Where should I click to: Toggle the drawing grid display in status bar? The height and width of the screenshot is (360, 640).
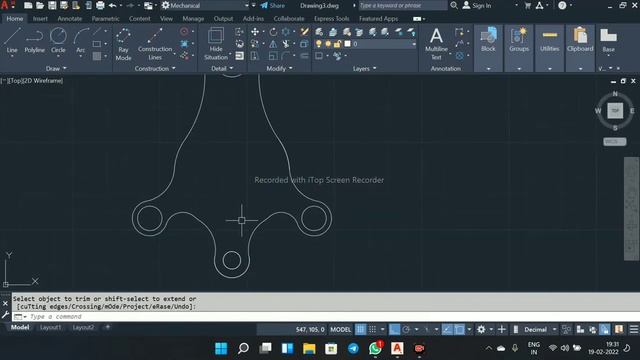coord(360,329)
